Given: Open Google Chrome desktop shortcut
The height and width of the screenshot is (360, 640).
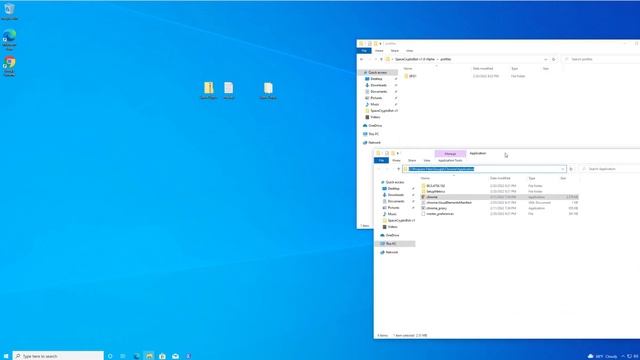Looking at the screenshot, I should 9,66.
